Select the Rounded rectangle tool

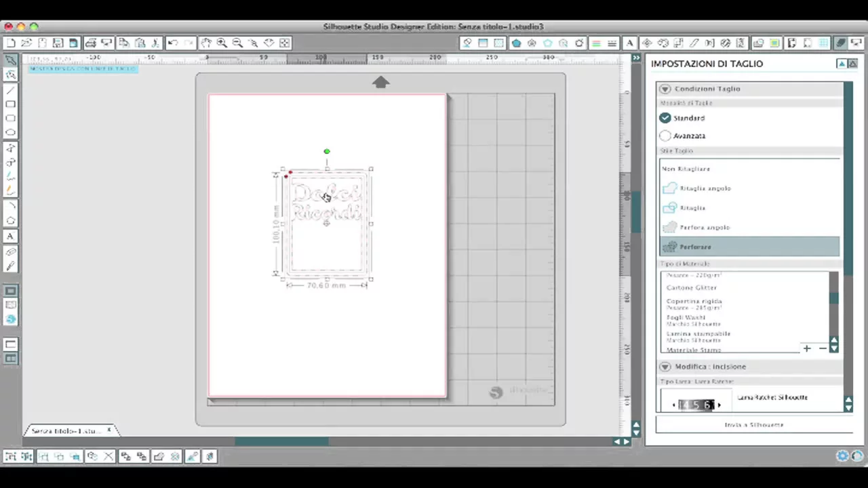tap(10, 118)
